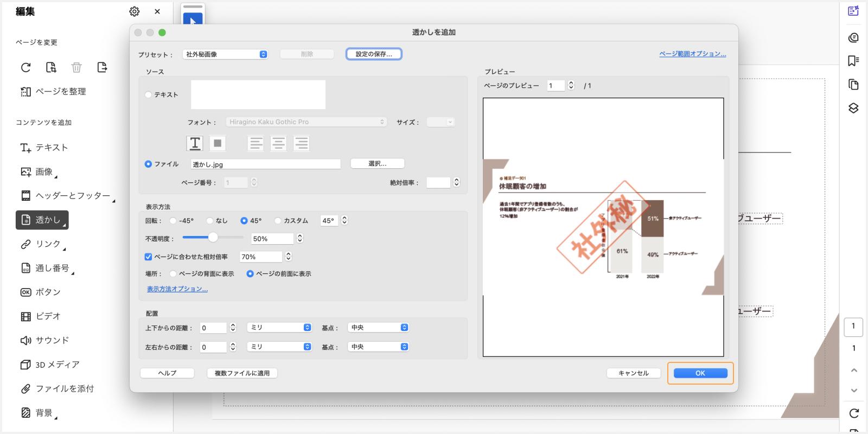This screenshot has height=434, width=868.
Task: Open ページ範囲オプション link
Action: 692,54
